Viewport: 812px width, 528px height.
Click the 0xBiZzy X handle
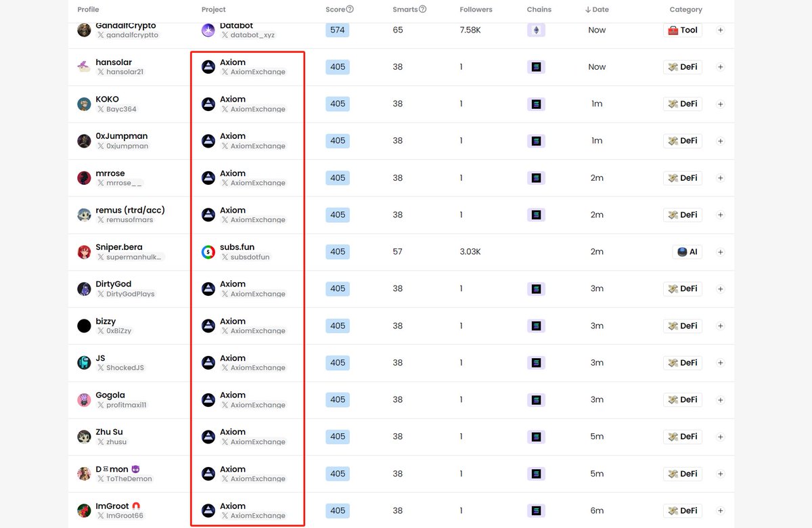pos(114,331)
